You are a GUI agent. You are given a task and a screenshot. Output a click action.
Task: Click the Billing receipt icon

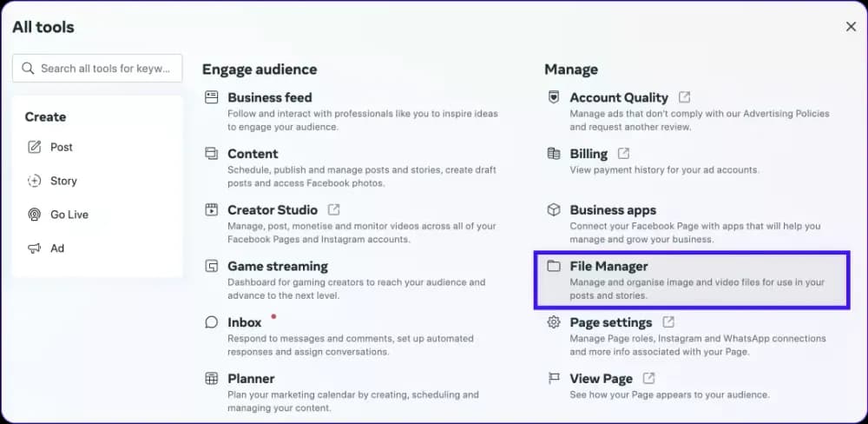click(x=553, y=154)
